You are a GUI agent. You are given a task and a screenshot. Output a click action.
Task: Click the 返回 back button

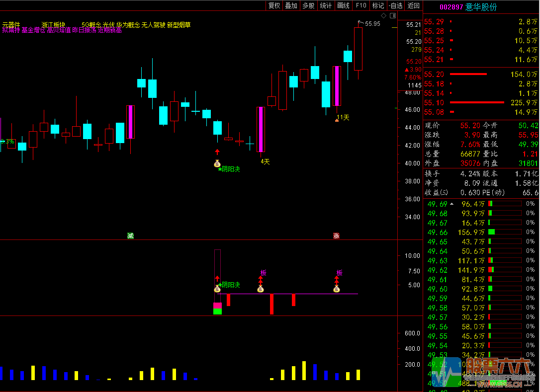coord(413,5)
